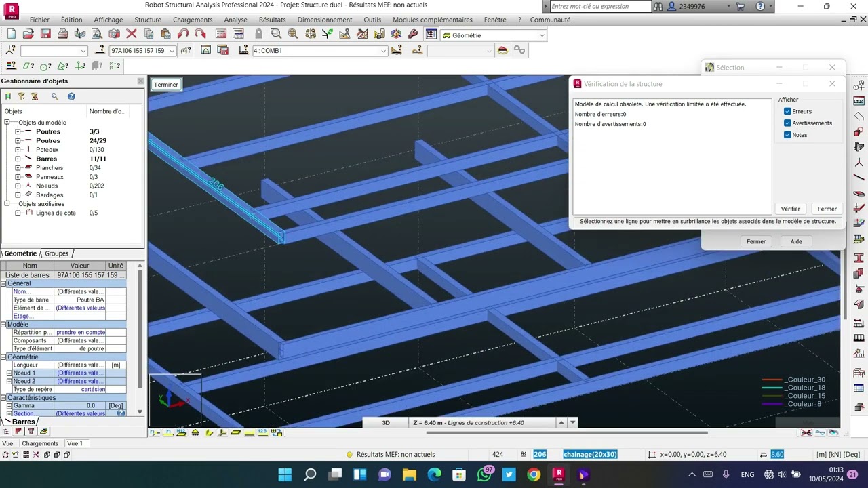Click the Print icon in toolbar
868x488 pixels.
(62, 34)
